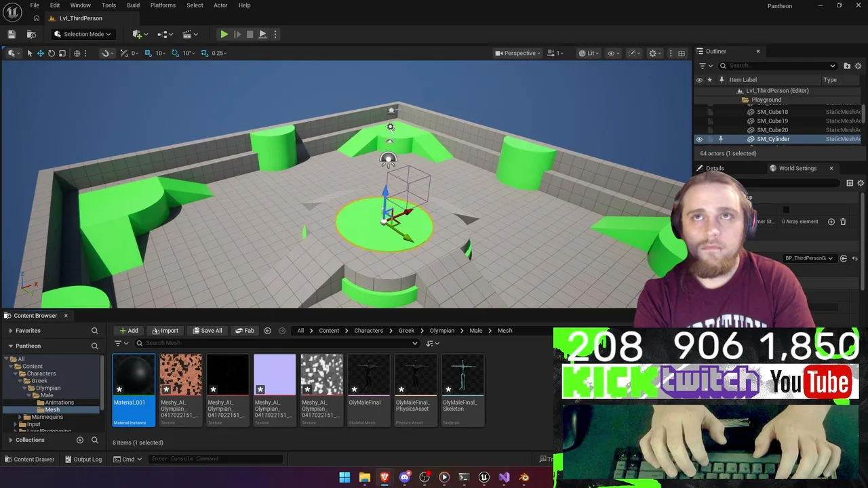Click the Windows Start button
The width and height of the screenshot is (868, 488).
pyautogui.click(x=344, y=477)
